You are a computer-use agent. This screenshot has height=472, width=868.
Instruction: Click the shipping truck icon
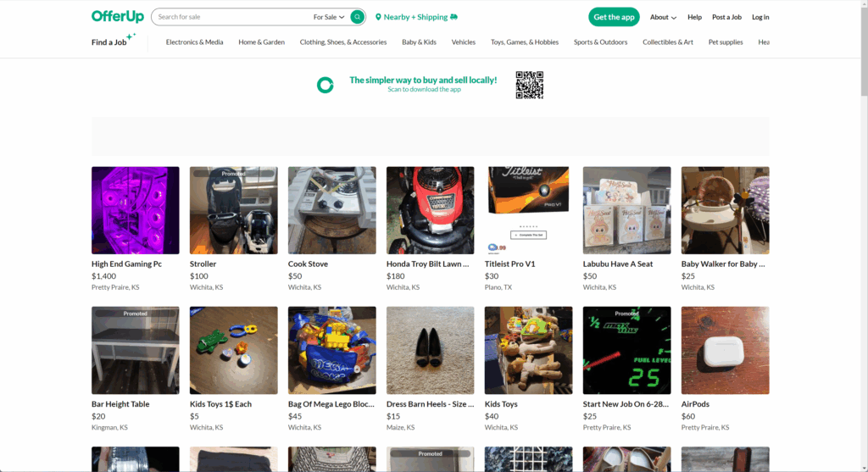pos(454,17)
